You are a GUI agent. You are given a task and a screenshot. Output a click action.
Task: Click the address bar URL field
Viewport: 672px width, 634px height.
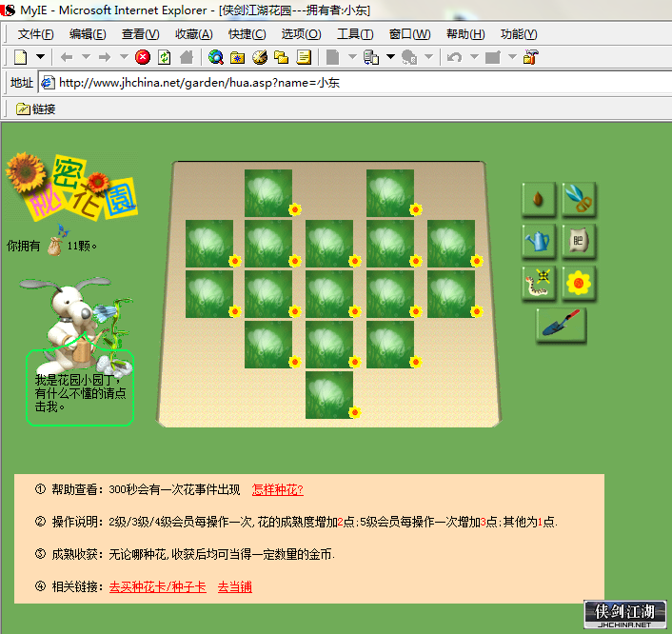click(356, 83)
